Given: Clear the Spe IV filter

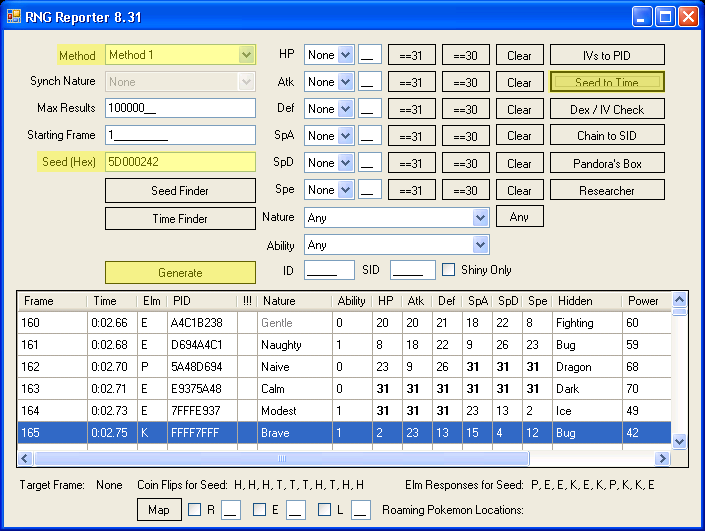Looking at the screenshot, I should 519,190.
